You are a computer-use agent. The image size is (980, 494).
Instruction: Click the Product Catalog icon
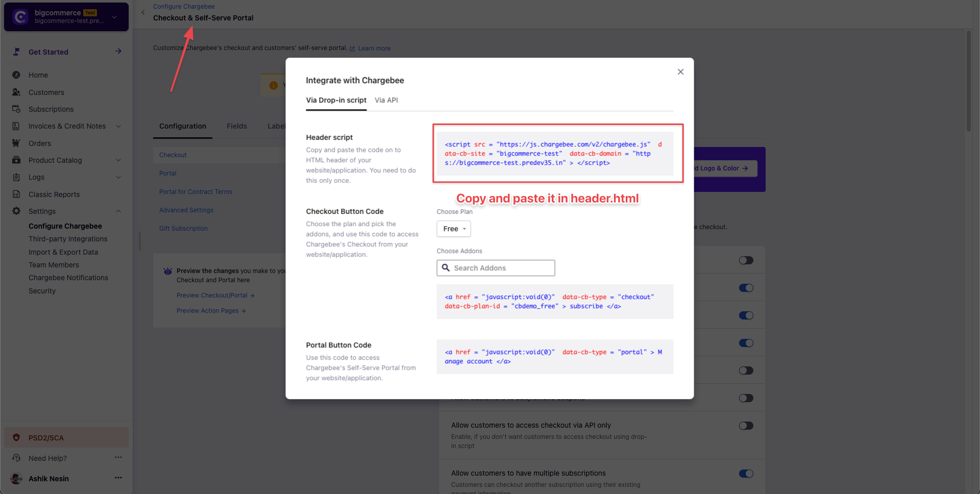tap(16, 160)
